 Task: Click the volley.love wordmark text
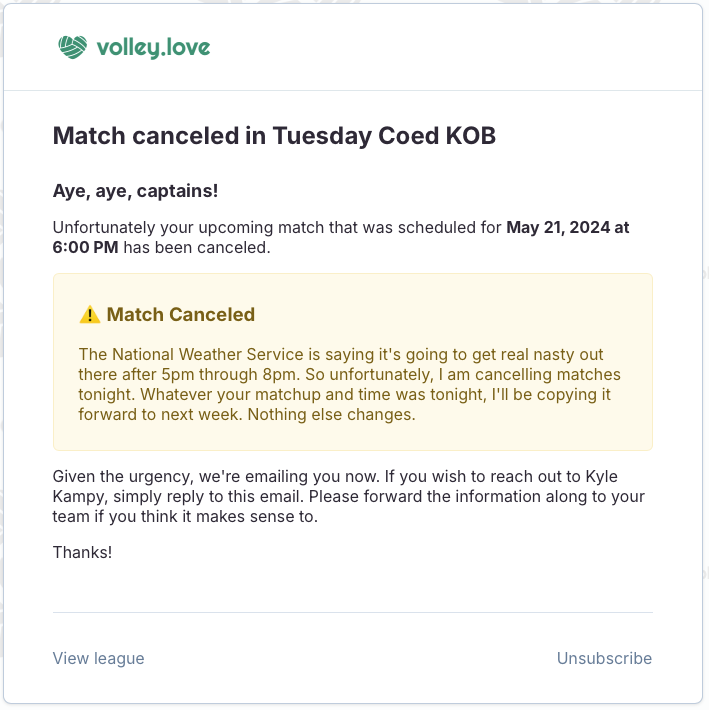click(153, 47)
